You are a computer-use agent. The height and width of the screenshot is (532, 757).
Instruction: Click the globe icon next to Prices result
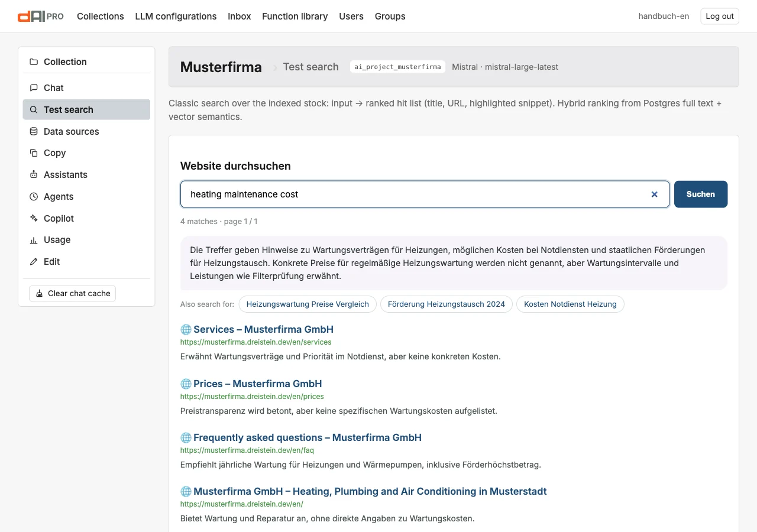186,384
